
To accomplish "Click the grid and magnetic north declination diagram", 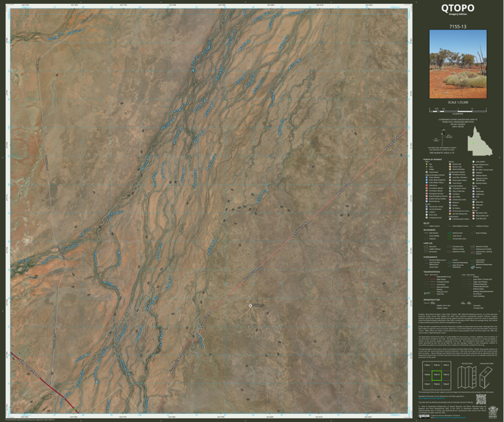I will [442, 138].
